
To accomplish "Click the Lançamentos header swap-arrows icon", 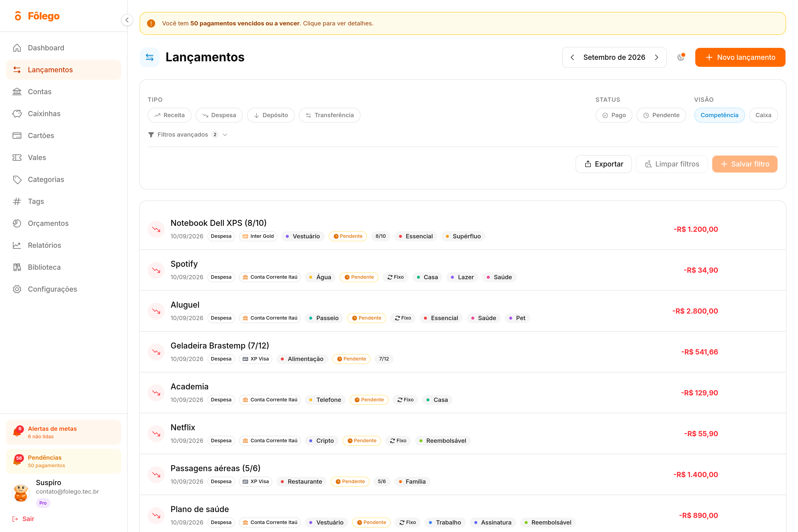I will click(150, 57).
